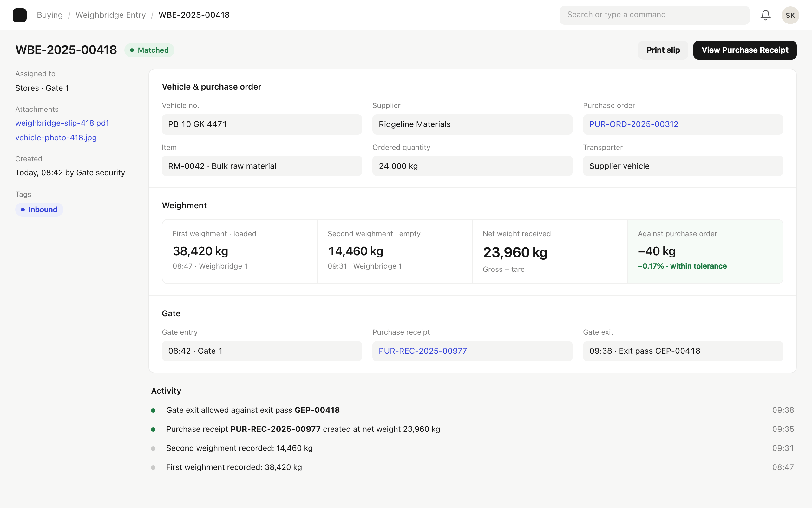Open weighbridge-slip-418.pdf attachment
Viewport: 812px width, 508px height.
(x=62, y=123)
